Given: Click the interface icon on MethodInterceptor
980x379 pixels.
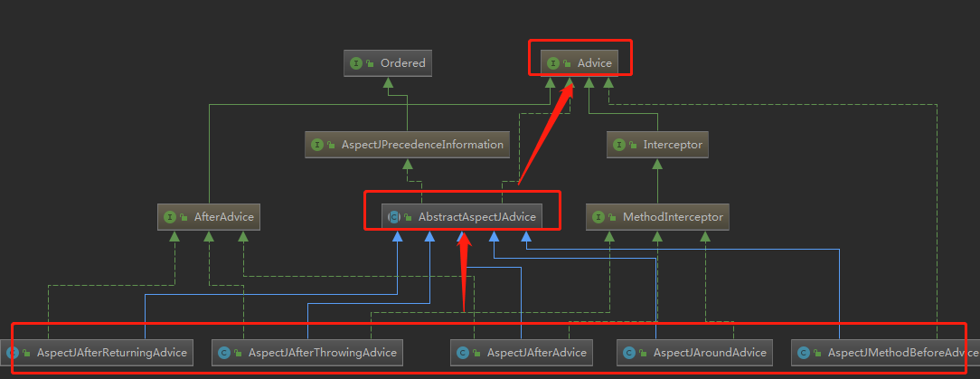Looking at the screenshot, I should [598, 217].
